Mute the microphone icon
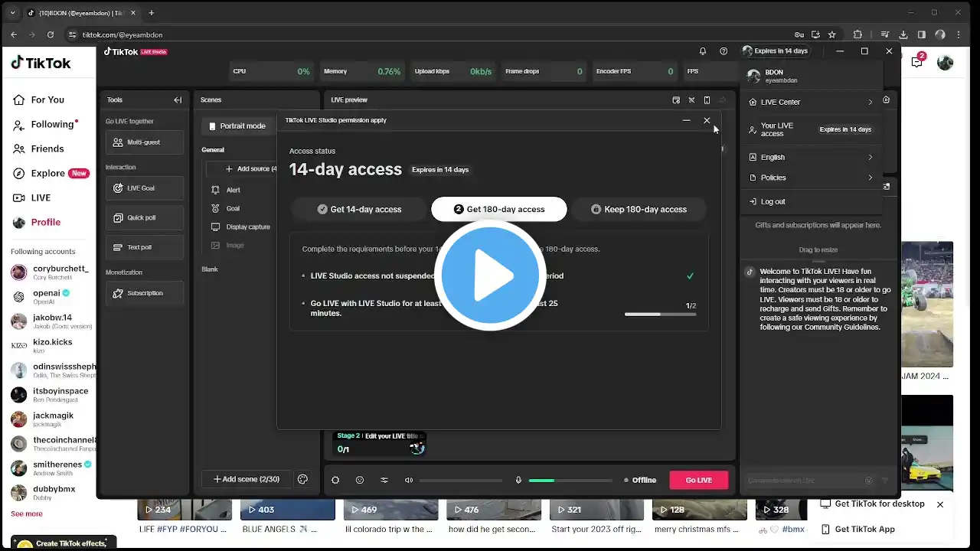Image resolution: width=980 pixels, height=551 pixels. tap(518, 480)
